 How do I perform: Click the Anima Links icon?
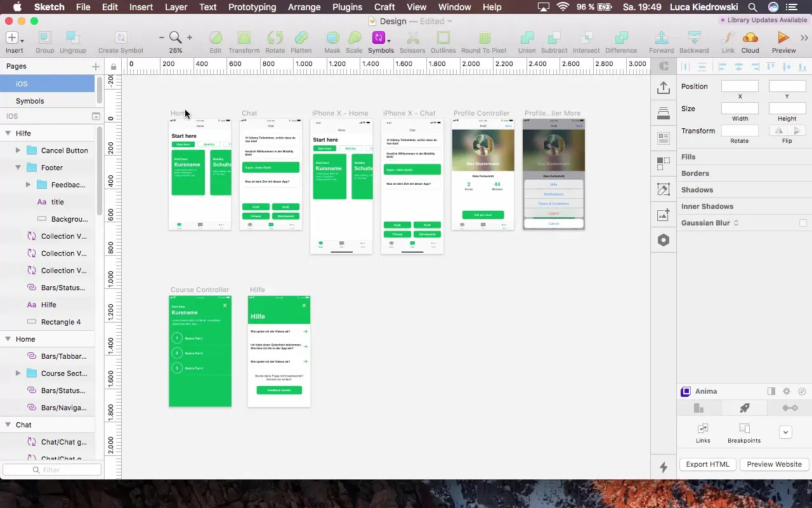point(703,428)
